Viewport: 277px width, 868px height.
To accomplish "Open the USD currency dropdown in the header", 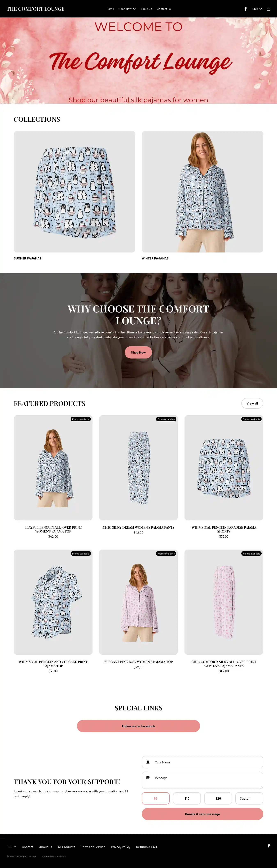I will [257, 9].
